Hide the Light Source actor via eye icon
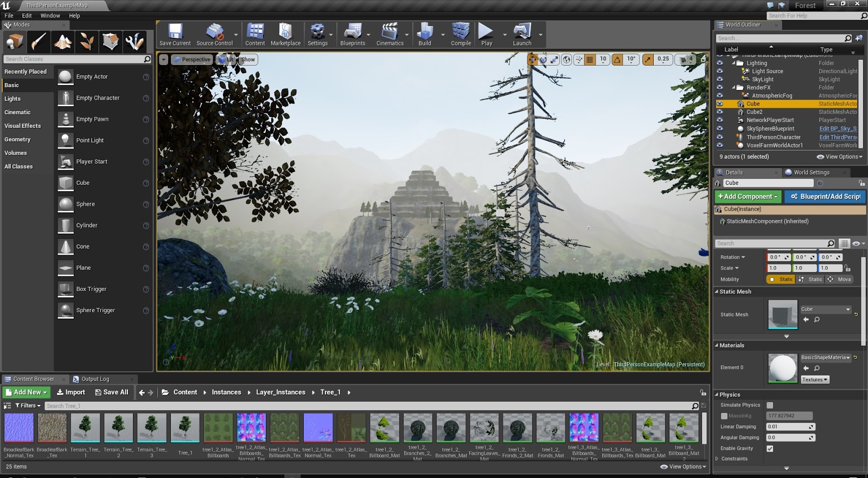The width and height of the screenshot is (868, 478). (x=720, y=71)
